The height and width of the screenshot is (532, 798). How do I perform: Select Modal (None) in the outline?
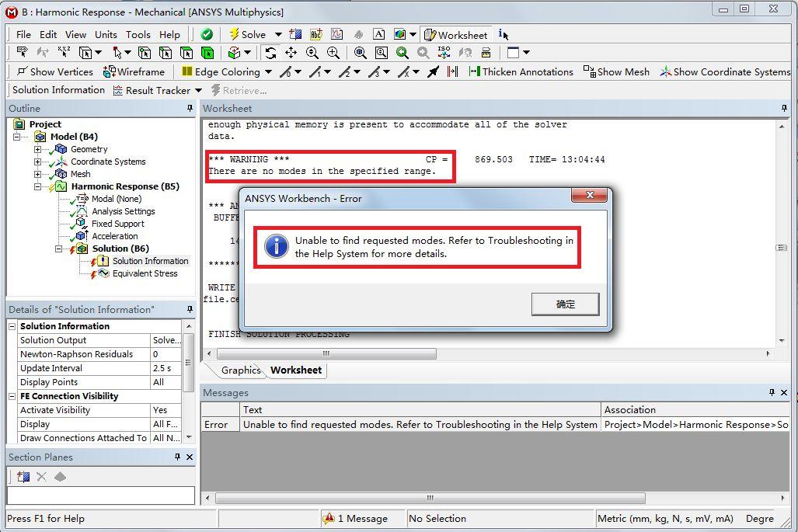tap(116, 199)
